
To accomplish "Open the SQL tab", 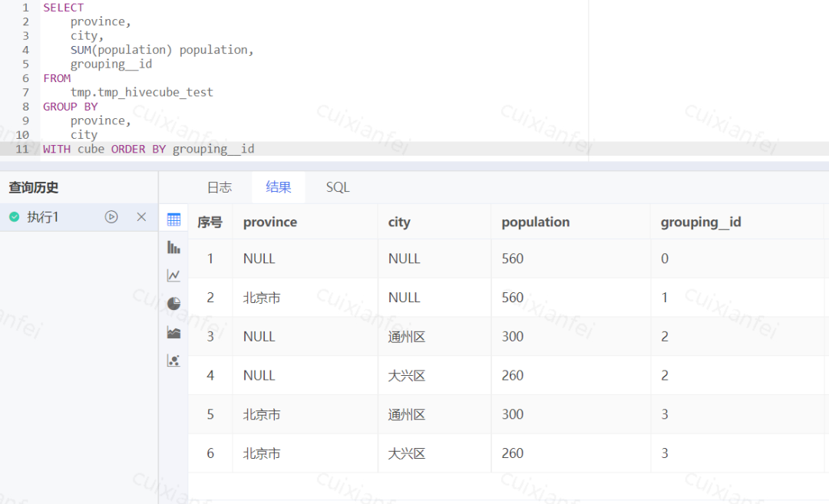I will 338,187.
